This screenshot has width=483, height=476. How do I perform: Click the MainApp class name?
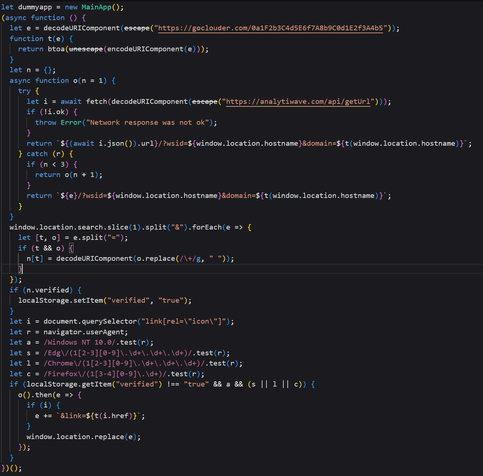tap(96, 7)
